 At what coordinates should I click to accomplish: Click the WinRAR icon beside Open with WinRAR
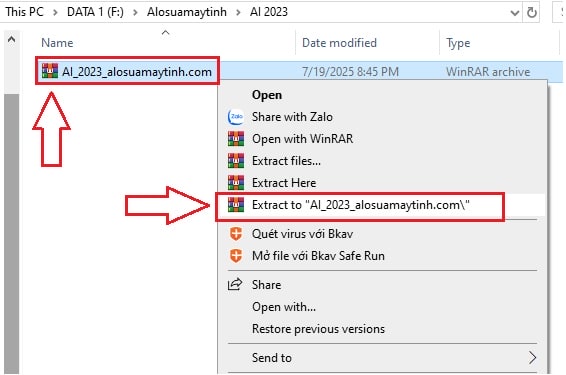tap(236, 139)
